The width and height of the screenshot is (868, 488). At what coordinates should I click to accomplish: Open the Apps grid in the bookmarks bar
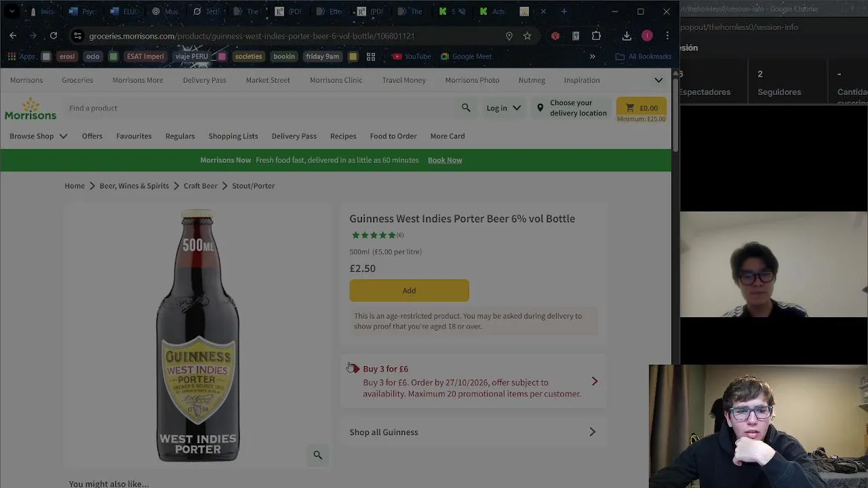12,56
